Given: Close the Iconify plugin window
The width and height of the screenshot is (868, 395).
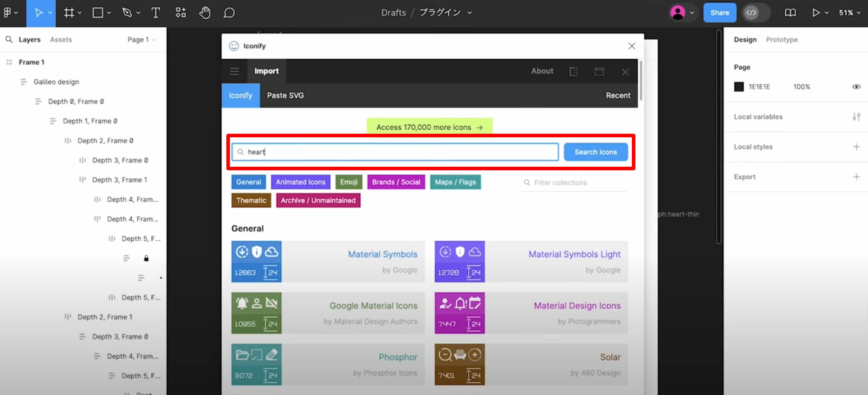Looking at the screenshot, I should [x=631, y=46].
